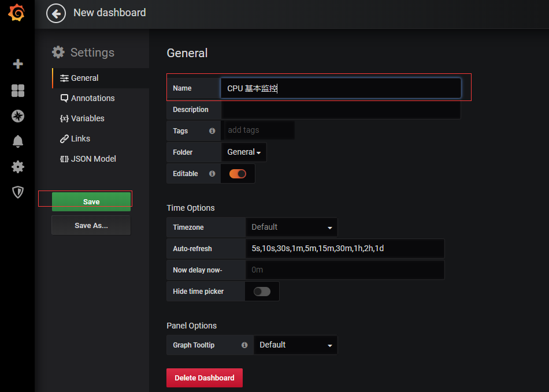Click the red Delete Dashboard button
549x392 pixels.
(x=205, y=378)
